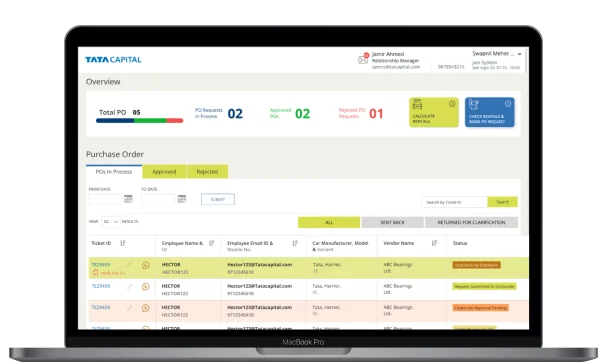Click the car icon on Calculate Rentals
The height and width of the screenshot is (362, 607).
[x=417, y=104]
